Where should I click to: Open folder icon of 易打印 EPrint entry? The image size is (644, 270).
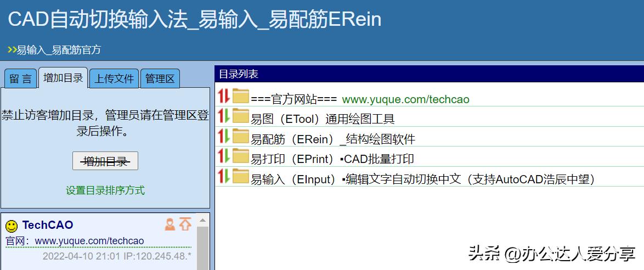pos(241,156)
